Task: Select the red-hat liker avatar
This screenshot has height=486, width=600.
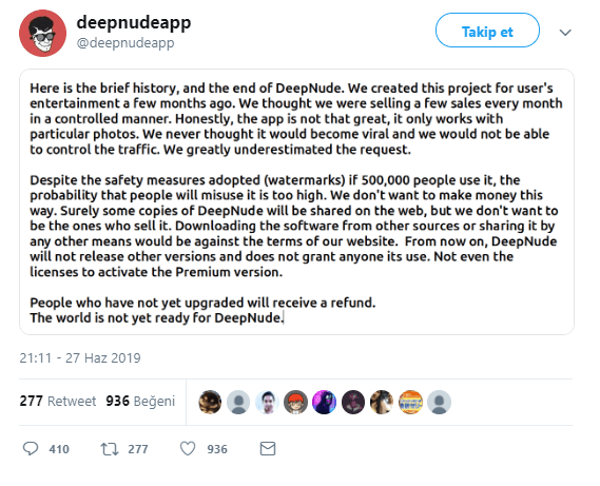Action: (295, 402)
